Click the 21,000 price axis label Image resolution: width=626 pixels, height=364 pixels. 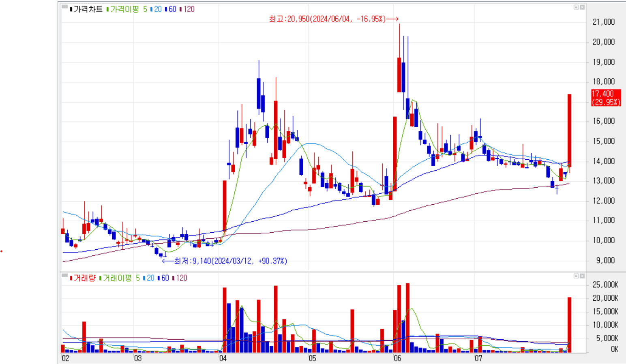point(603,22)
